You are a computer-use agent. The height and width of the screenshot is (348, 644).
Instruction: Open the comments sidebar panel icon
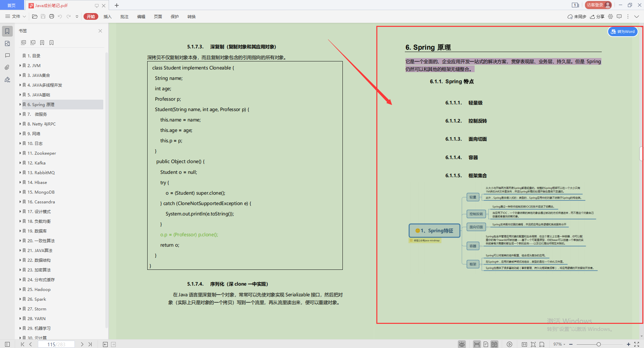(x=7, y=55)
